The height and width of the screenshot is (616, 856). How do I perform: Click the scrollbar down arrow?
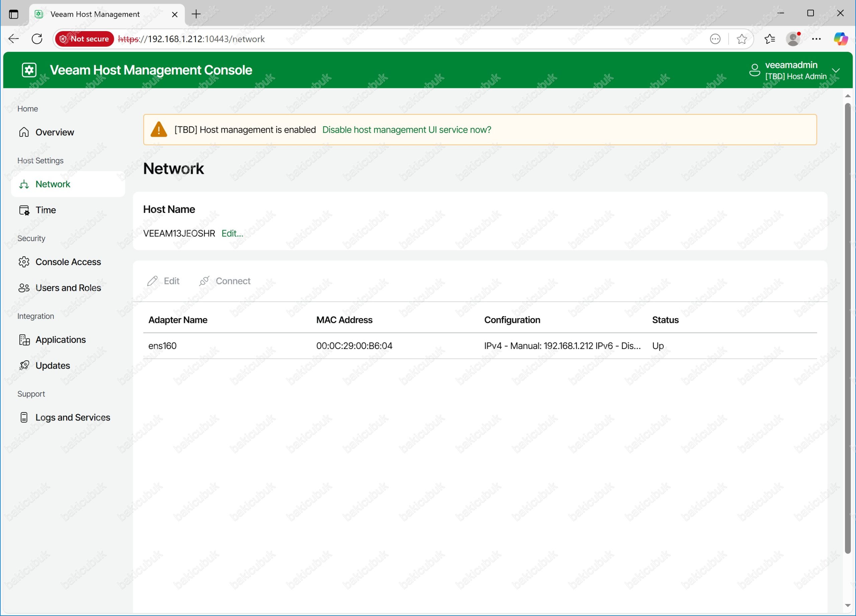pyautogui.click(x=847, y=605)
